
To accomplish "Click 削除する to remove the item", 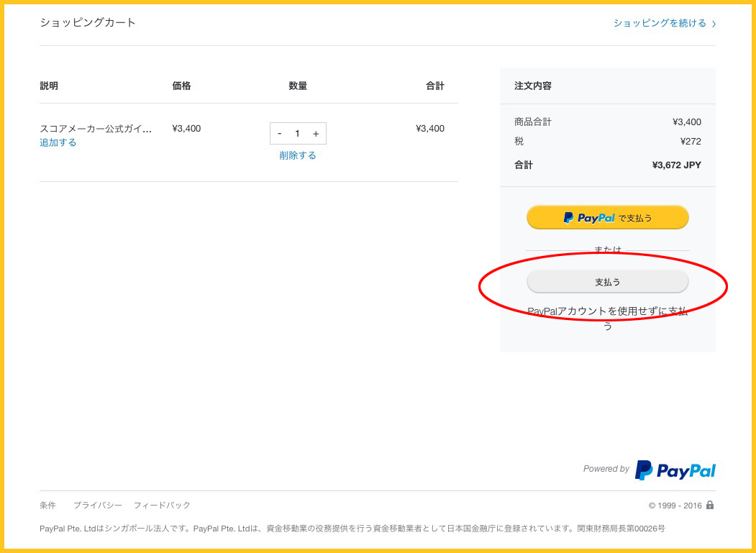I will [298, 155].
